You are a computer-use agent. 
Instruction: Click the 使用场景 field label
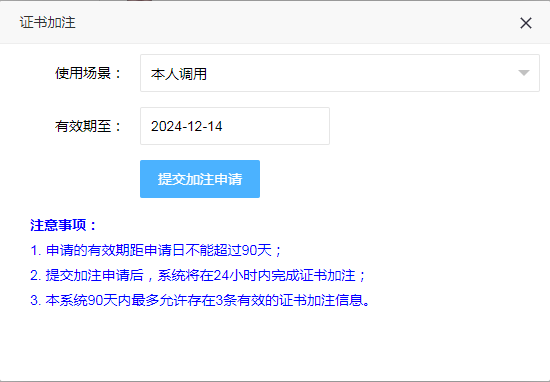coord(88,73)
